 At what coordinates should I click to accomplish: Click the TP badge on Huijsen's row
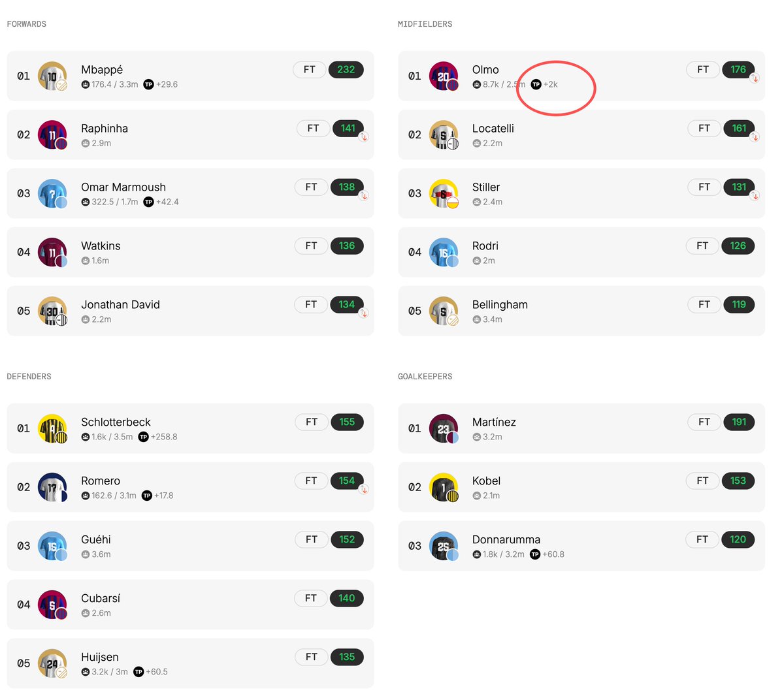tap(139, 672)
